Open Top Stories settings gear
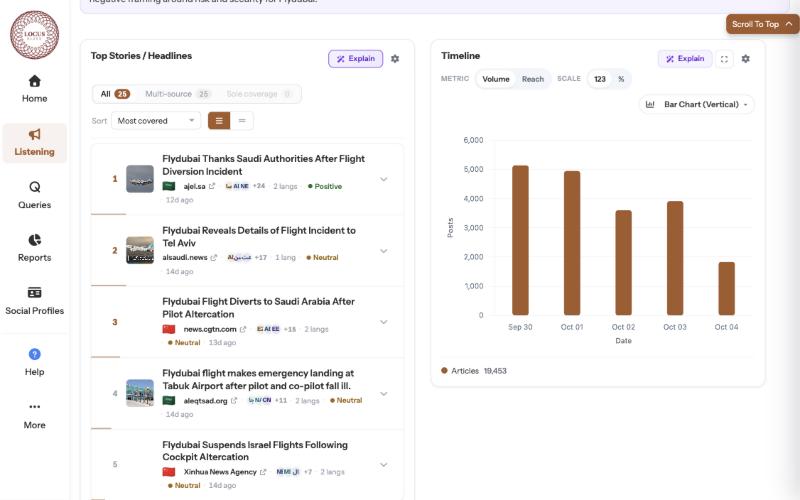The height and width of the screenshot is (500, 800). [x=395, y=59]
